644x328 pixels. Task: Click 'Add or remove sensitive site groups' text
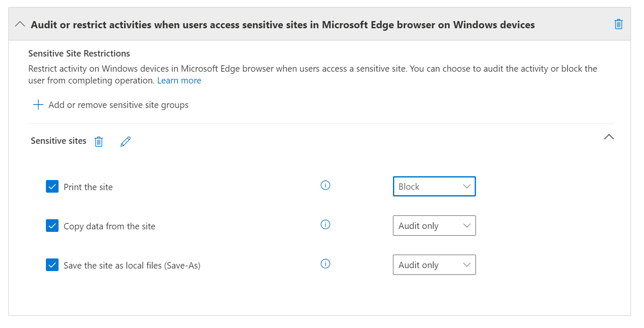coord(118,105)
